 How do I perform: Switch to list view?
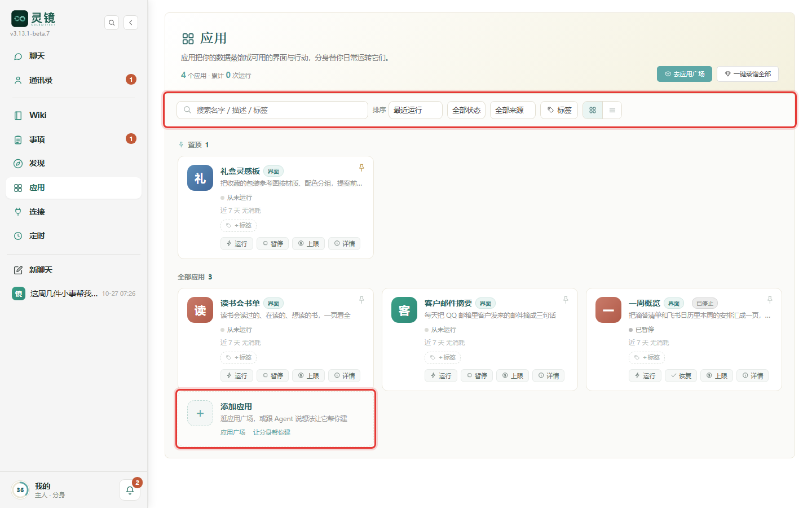pos(612,110)
